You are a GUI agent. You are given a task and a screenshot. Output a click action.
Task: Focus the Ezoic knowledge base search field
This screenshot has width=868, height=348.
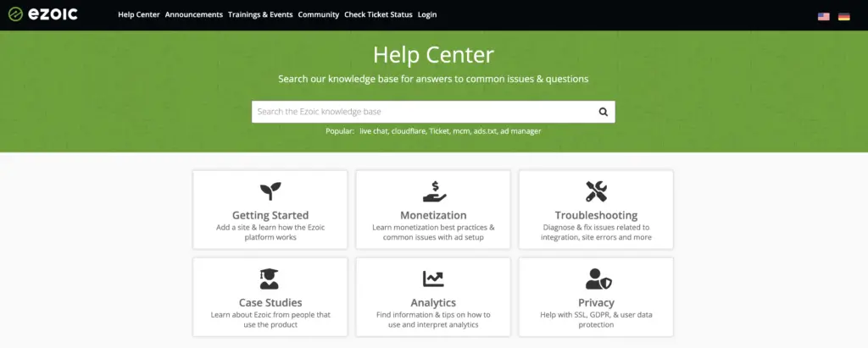point(425,112)
